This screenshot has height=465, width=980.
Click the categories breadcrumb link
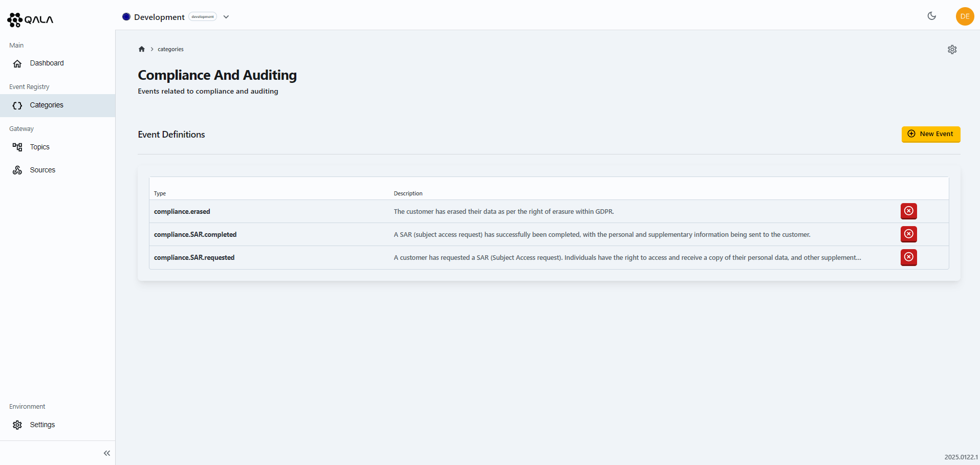(170, 50)
